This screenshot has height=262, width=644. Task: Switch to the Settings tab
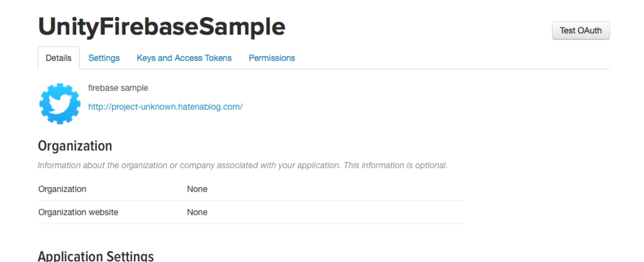tap(104, 58)
